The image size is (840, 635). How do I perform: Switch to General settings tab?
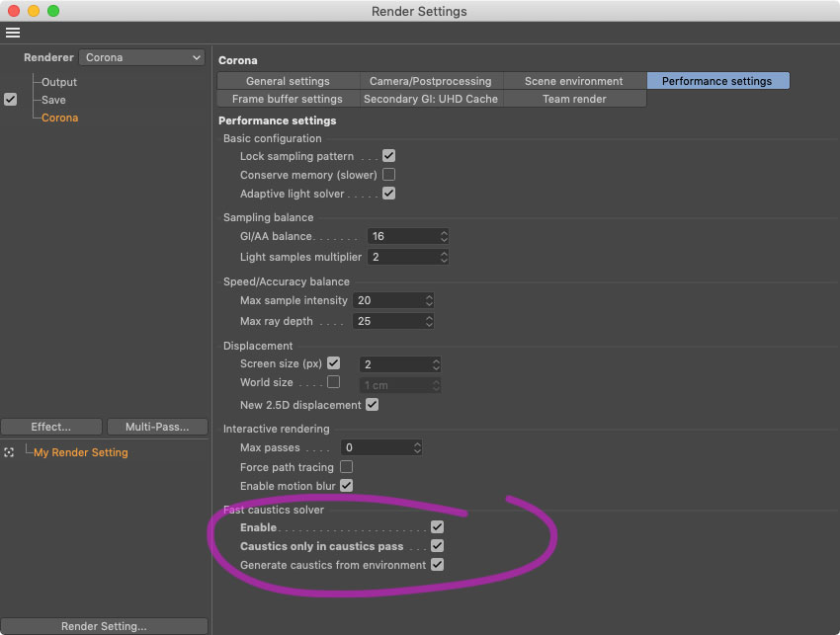click(x=288, y=81)
